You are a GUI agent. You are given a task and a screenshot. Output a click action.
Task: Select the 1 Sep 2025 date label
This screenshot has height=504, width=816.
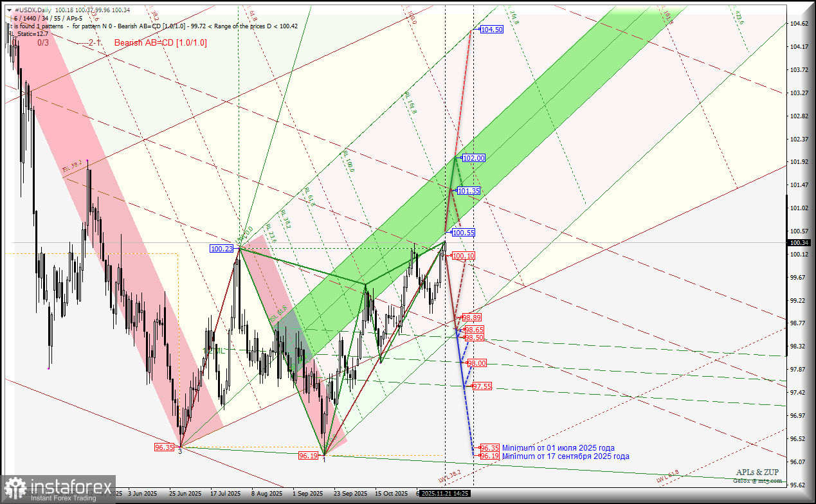click(x=308, y=494)
